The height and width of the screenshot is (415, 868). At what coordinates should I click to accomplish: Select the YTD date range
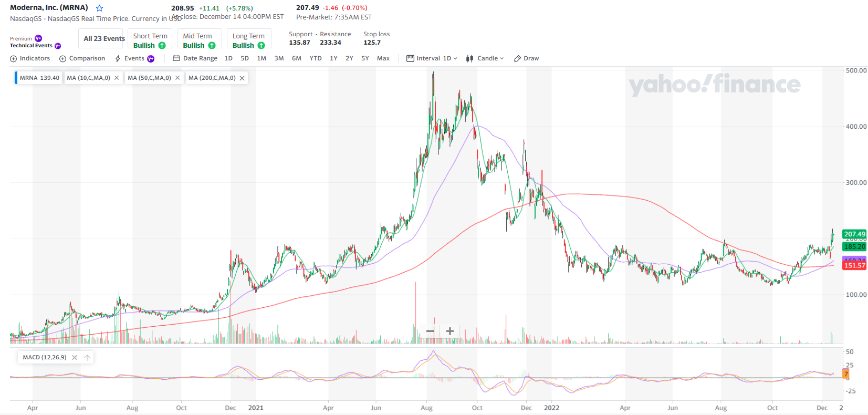click(316, 58)
